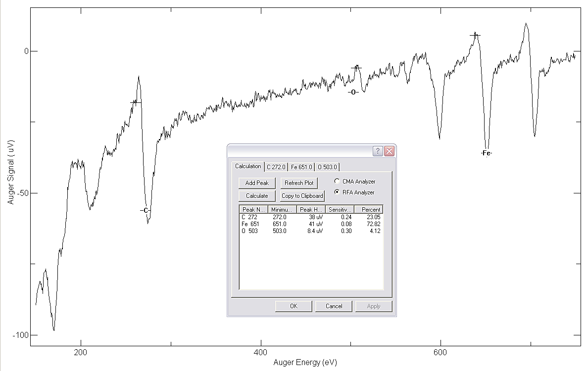Click Copy to Clipboard
The image size is (588, 371).
tap(302, 196)
